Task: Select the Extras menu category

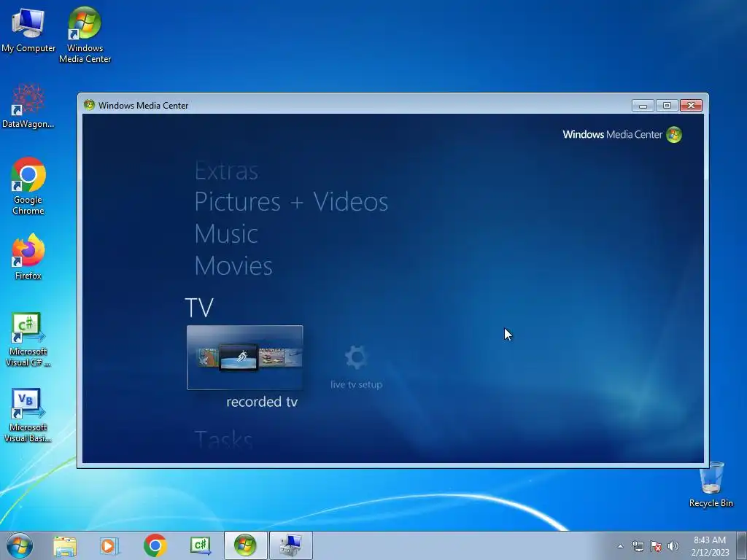Action: (x=226, y=171)
